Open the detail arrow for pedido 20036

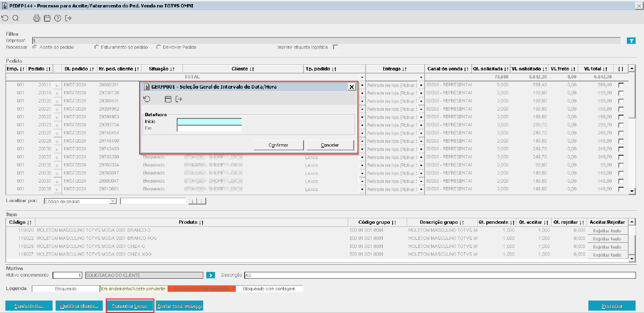pyautogui.click(x=57, y=174)
